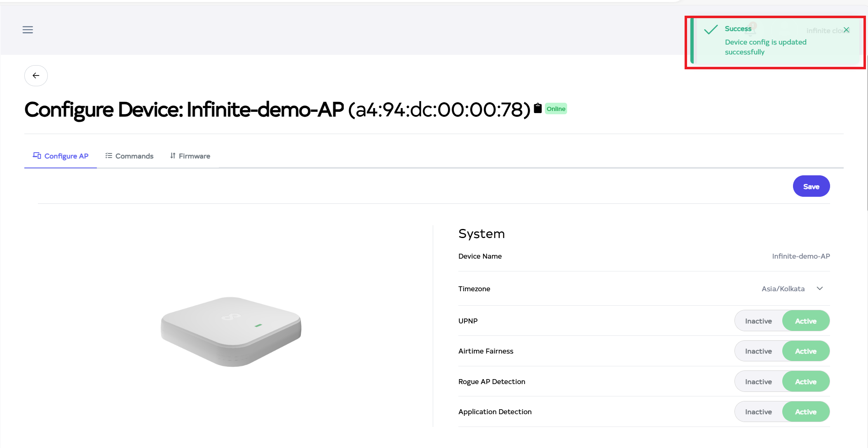Click the access point device image
Image resolution: width=868 pixels, height=448 pixels.
(231, 331)
